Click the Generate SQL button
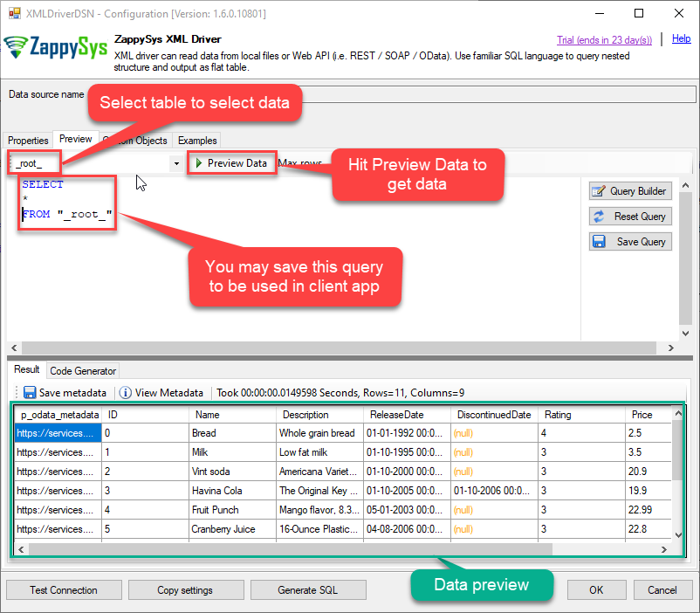 click(308, 590)
